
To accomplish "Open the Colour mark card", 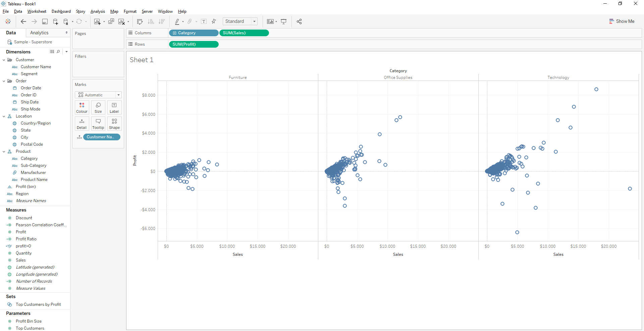I will [82, 107].
